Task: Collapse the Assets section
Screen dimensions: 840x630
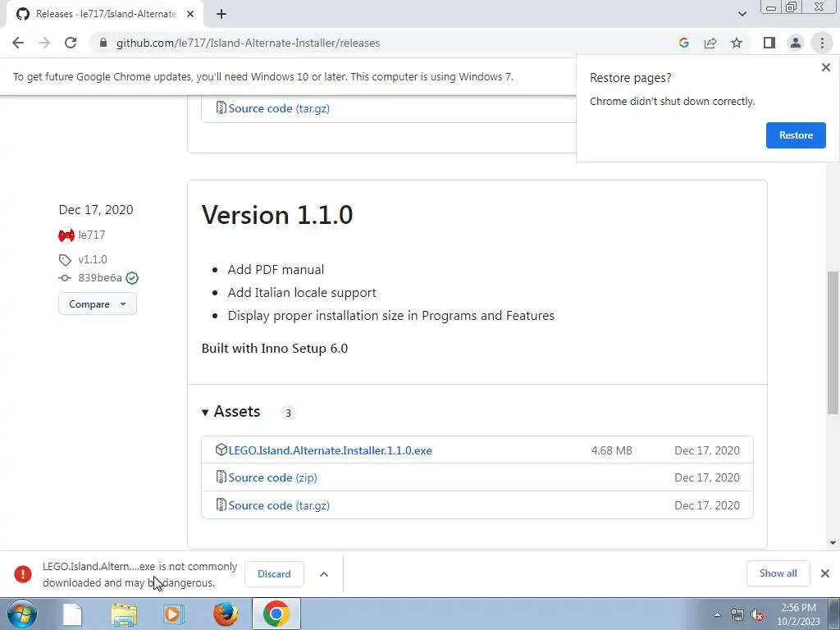Action: pos(231,412)
